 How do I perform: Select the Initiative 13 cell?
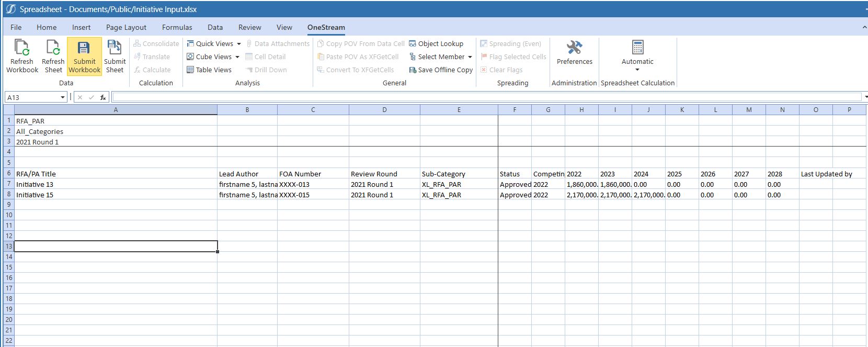(115, 185)
